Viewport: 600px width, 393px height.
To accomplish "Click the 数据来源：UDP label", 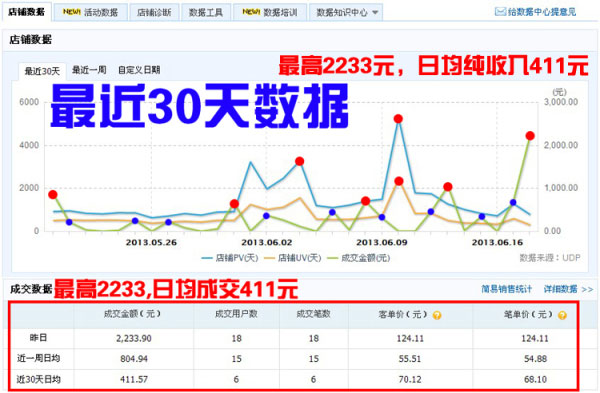I will click(x=550, y=258).
